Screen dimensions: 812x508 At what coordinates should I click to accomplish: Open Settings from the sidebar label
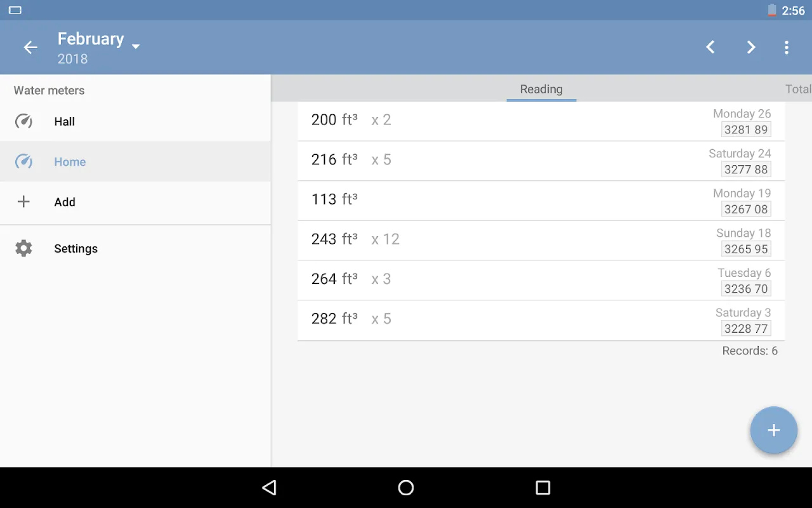[x=75, y=248]
